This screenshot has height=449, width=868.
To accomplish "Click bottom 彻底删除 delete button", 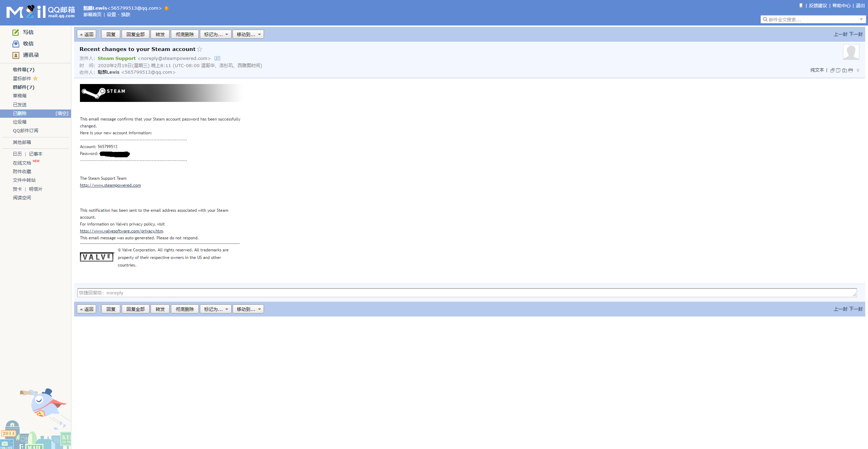I will click(185, 309).
